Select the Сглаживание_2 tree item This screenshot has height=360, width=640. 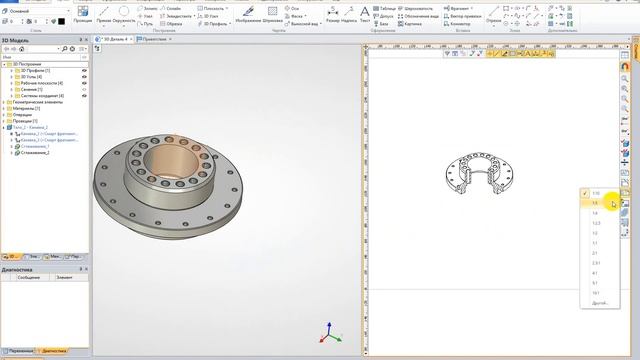pos(35,153)
